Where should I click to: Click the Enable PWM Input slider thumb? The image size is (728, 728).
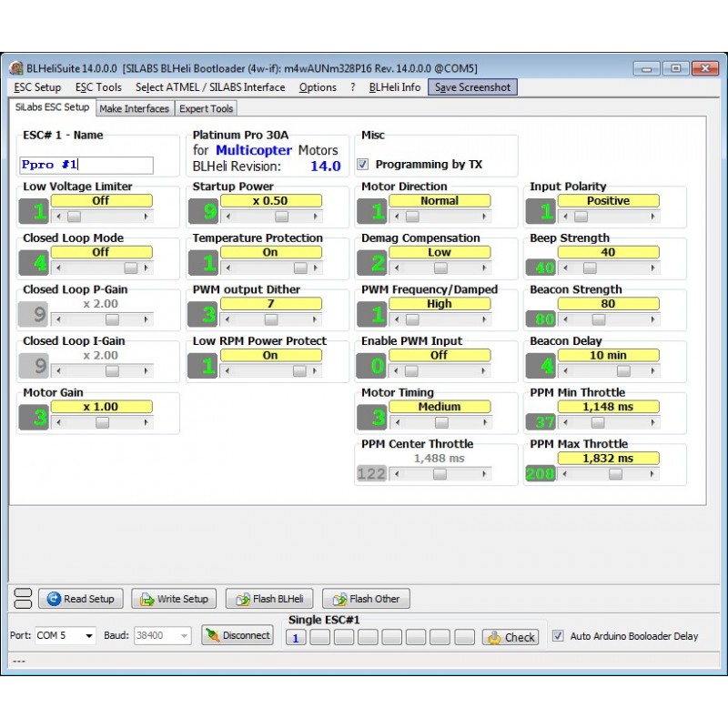[411, 371]
